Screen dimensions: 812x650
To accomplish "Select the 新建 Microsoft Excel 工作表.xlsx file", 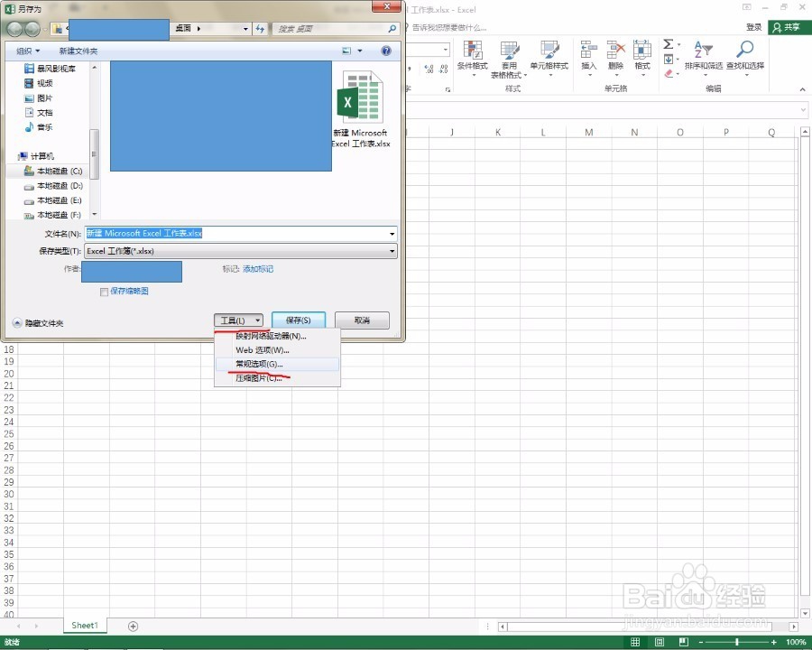I will click(361, 109).
